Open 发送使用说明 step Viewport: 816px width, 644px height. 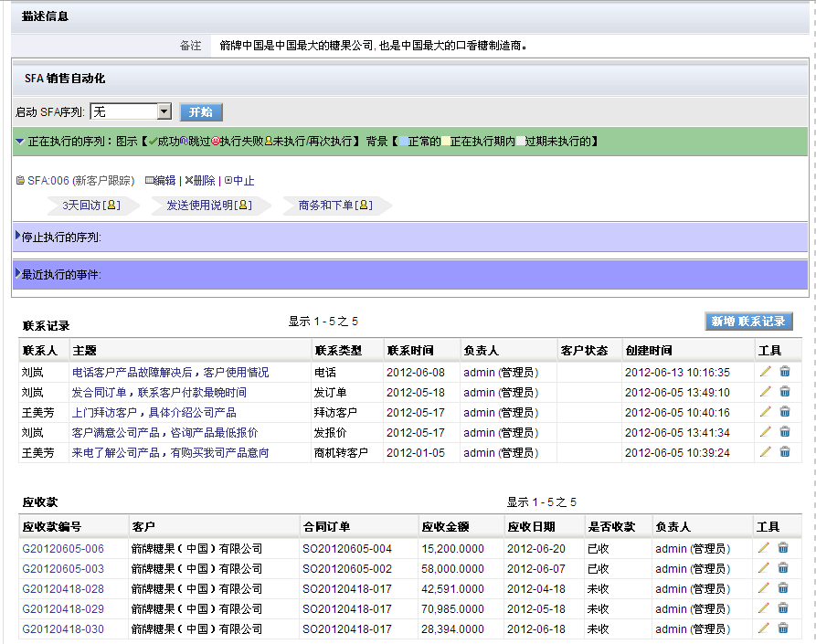tap(200, 205)
